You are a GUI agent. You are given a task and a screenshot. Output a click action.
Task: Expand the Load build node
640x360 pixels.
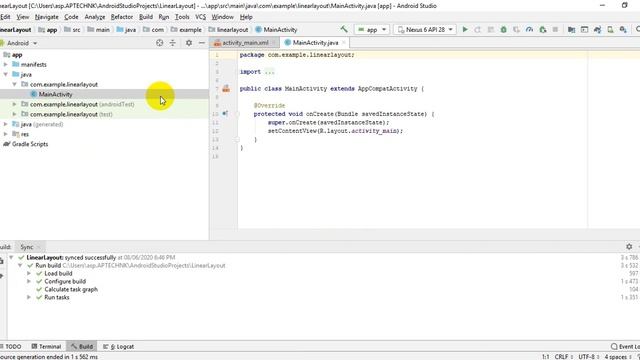29,273
